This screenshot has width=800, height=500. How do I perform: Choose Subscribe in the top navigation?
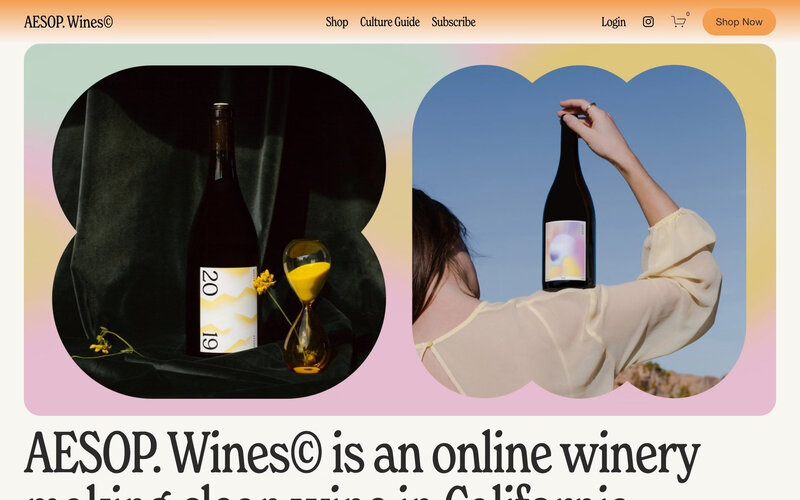453,22
